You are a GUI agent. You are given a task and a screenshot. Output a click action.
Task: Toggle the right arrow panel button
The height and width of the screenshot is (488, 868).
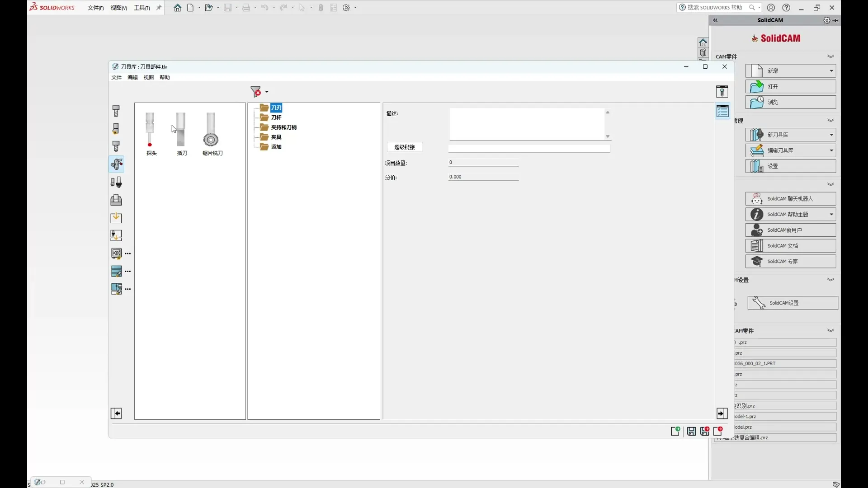point(722,413)
